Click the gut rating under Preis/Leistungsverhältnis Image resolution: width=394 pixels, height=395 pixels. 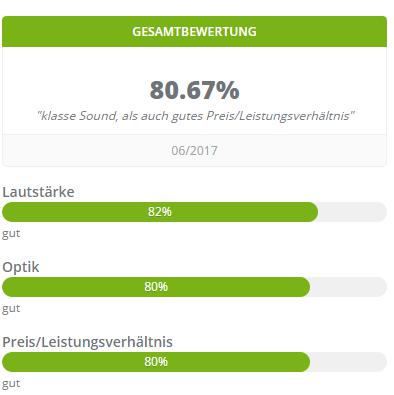[x=11, y=384]
